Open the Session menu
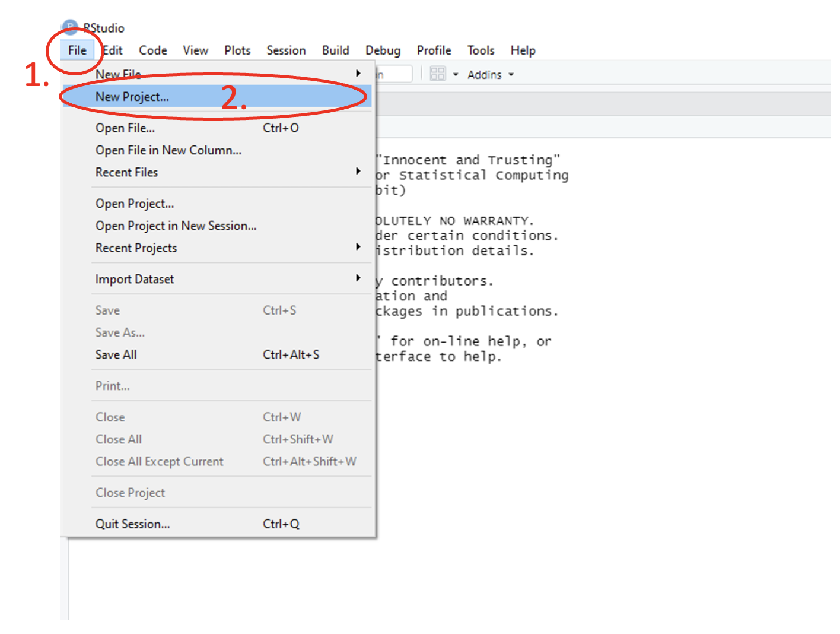This screenshot has height=634, width=840. (x=286, y=50)
